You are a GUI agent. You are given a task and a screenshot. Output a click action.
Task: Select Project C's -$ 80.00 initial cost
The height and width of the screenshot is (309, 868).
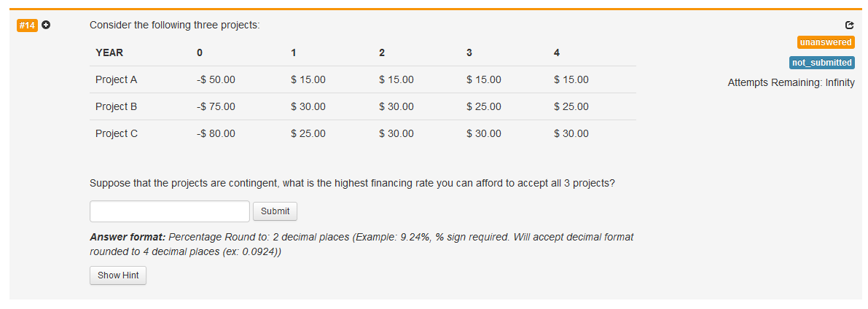216,133
